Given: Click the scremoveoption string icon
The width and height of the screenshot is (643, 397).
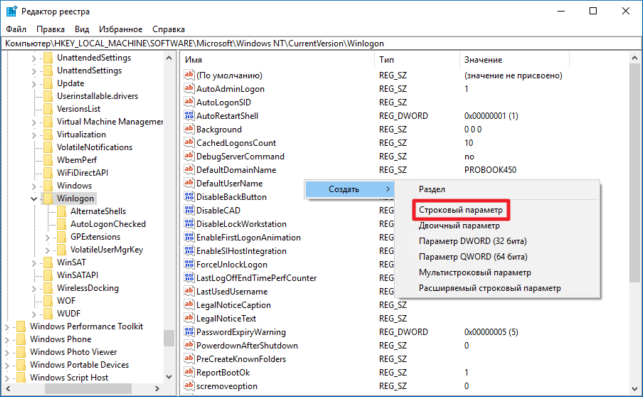Looking at the screenshot, I should point(189,386).
